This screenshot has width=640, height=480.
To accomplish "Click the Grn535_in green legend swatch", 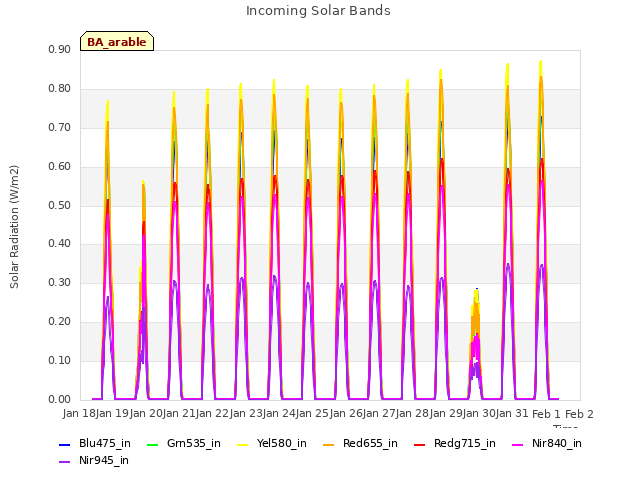I will [x=152, y=444].
